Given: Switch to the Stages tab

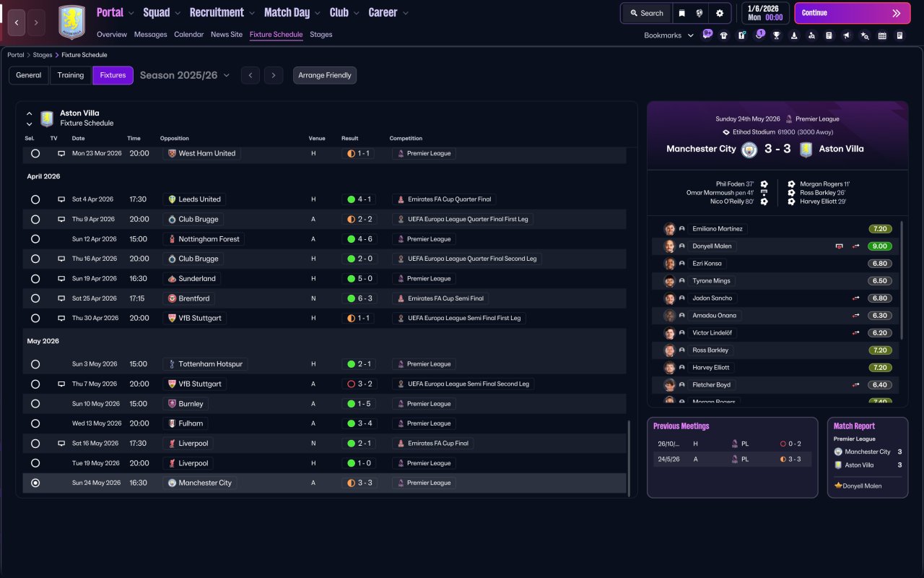Looking at the screenshot, I should [321, 35].
